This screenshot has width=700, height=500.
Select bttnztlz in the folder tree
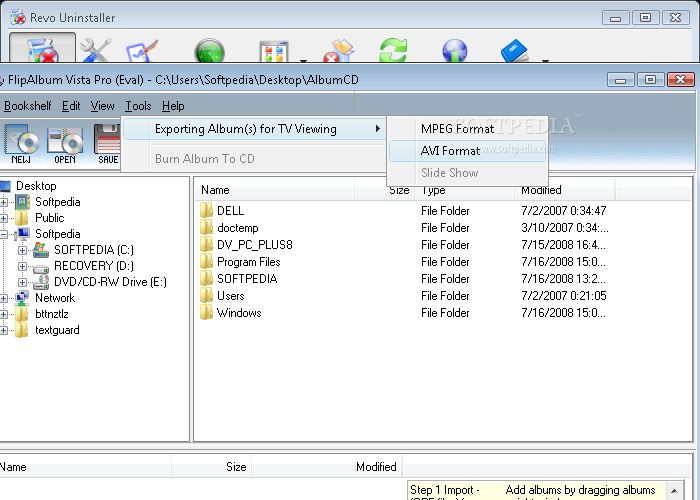52,314
